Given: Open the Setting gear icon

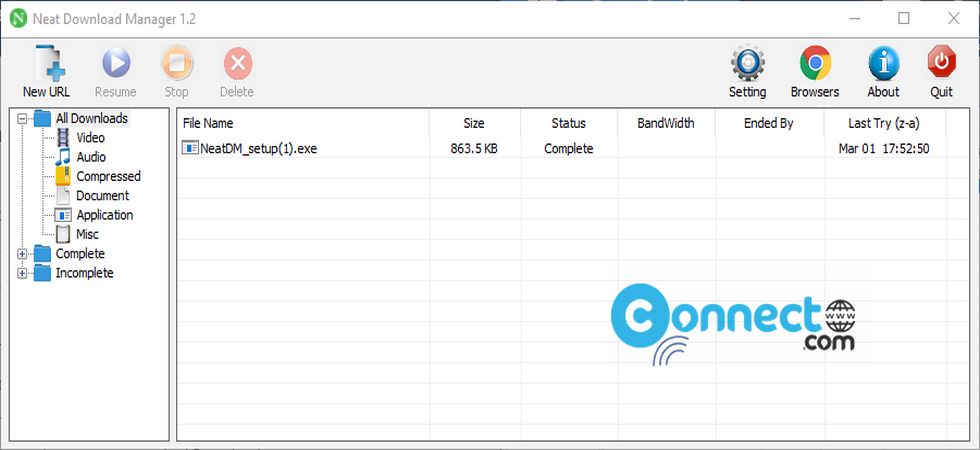Looking at the screenshot, I should [x=748, y=63].
